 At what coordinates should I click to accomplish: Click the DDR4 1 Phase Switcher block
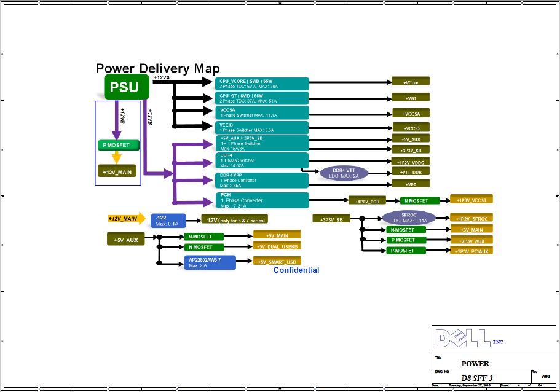pyautogui.click(x=262, y=160)
